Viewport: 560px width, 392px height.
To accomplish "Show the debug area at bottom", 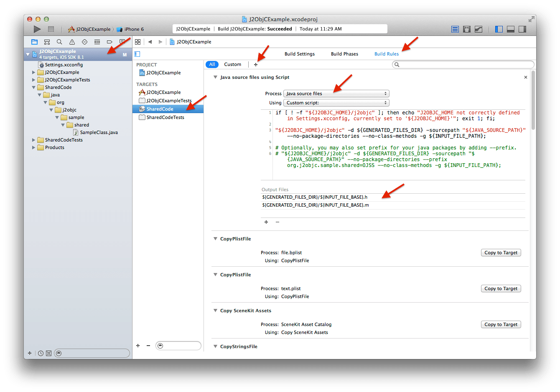I will [510, 29].
